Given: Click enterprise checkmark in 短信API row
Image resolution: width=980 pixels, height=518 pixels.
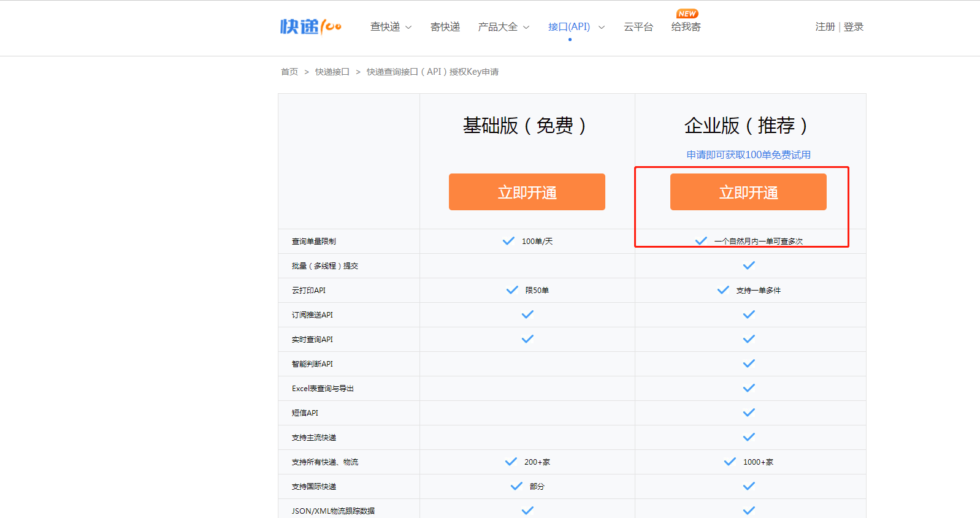Looking at the screenshot, I should [749, 413].
